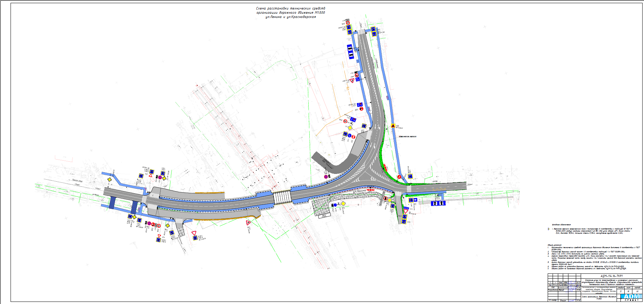Select the dark blue crossing band on the left road

coord(112,203)
